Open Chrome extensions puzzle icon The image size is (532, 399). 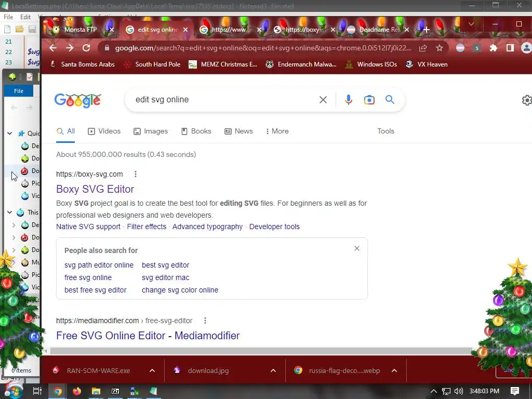tap(494, 48)
